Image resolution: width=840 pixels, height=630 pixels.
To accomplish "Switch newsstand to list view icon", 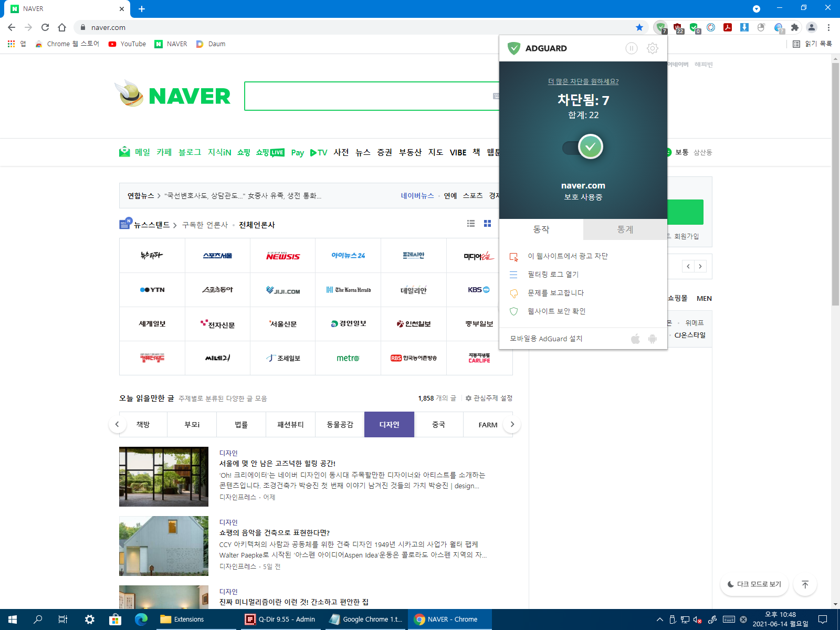I will [471, 224].
